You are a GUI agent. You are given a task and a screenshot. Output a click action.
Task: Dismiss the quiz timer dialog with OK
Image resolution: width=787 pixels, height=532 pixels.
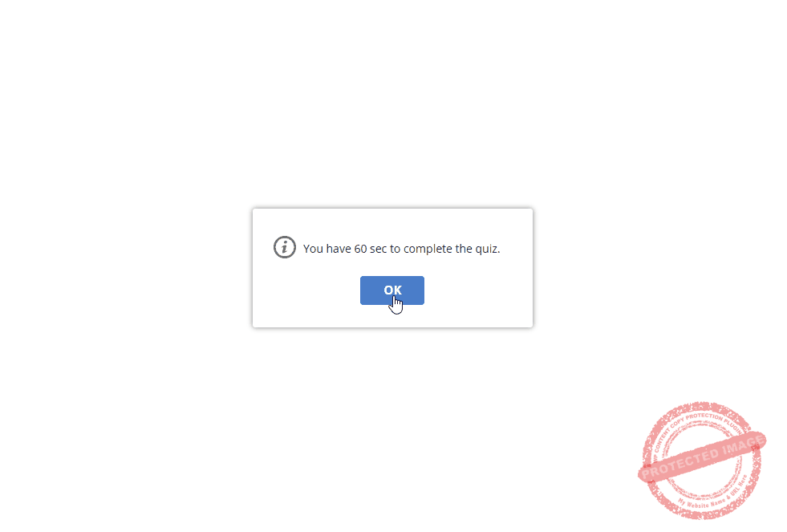(392, 290)
